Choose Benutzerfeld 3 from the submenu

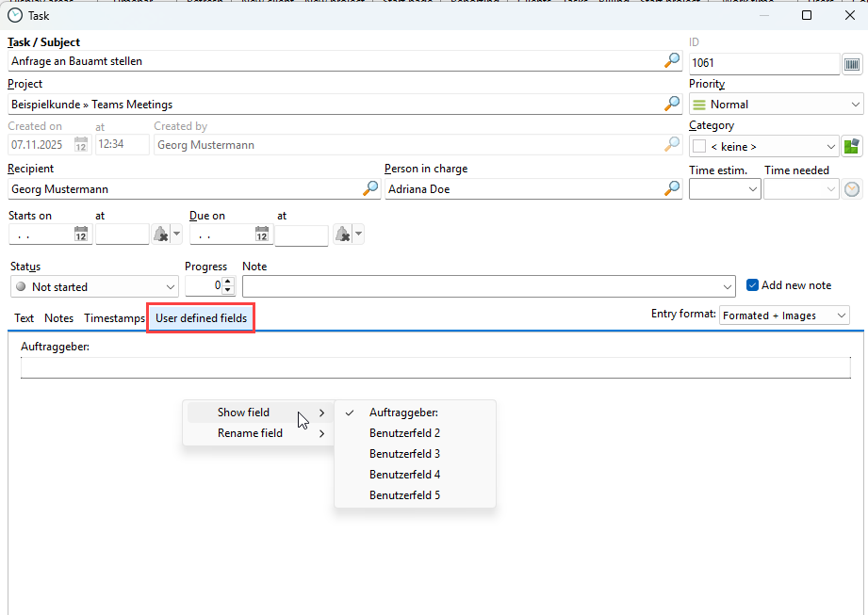pyautogui.click(x=404, y=454)
